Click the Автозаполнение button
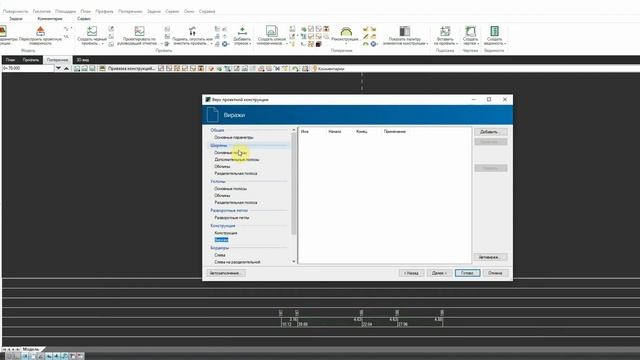This screenshot has width=640, height=360. [x=226, y=273]
